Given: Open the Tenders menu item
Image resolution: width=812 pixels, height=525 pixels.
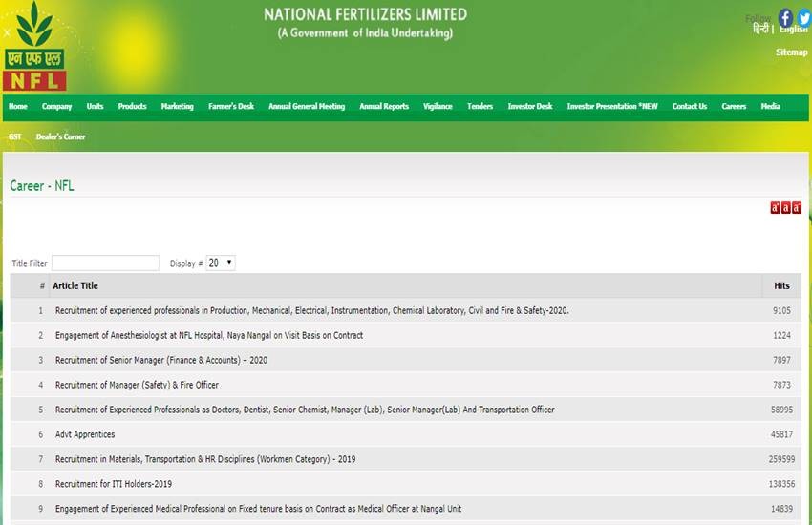Looking at the screenshot, I should 480,107.
